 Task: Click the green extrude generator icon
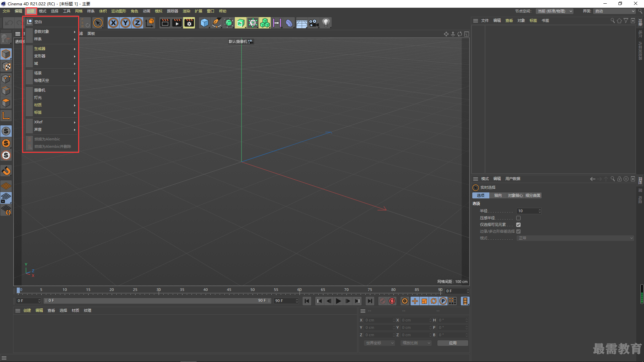240,23
